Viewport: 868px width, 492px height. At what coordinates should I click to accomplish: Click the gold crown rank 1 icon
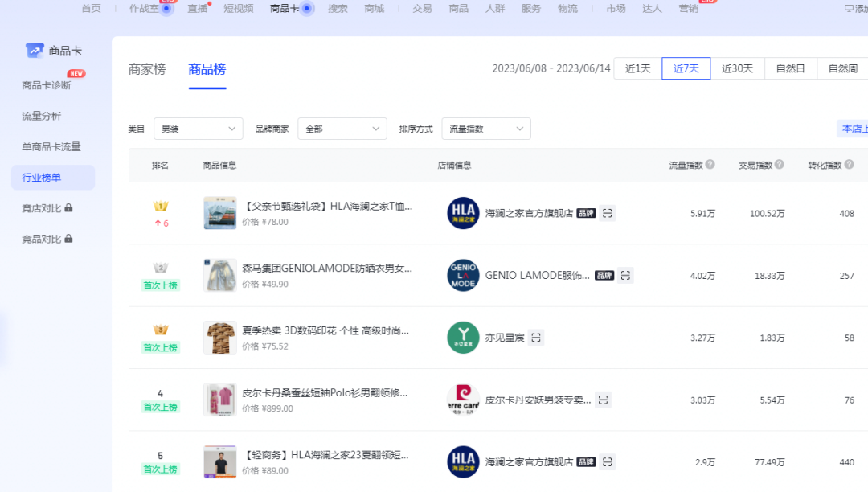[x=161, y=207]
